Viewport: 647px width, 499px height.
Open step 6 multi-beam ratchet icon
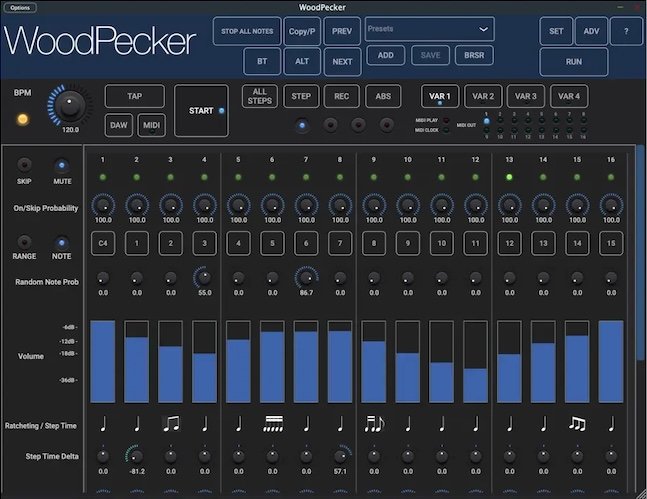(x=273, y=424)
